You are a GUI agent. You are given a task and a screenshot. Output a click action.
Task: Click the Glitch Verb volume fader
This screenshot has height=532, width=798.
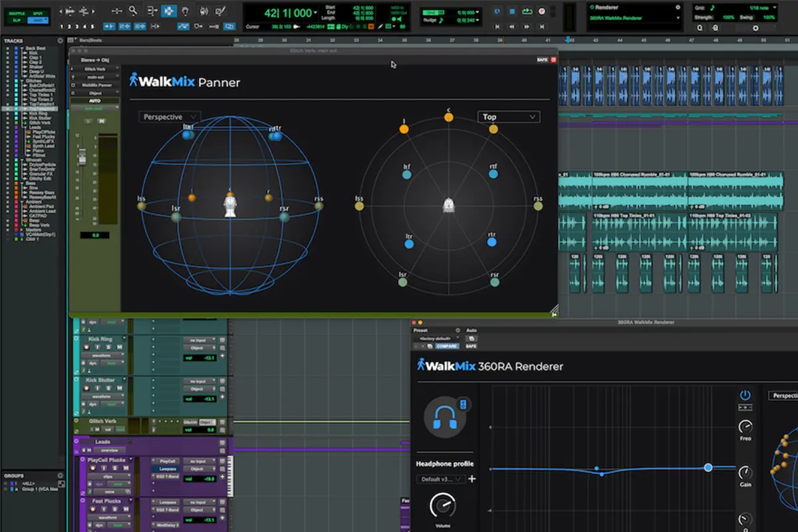[83, 158]
